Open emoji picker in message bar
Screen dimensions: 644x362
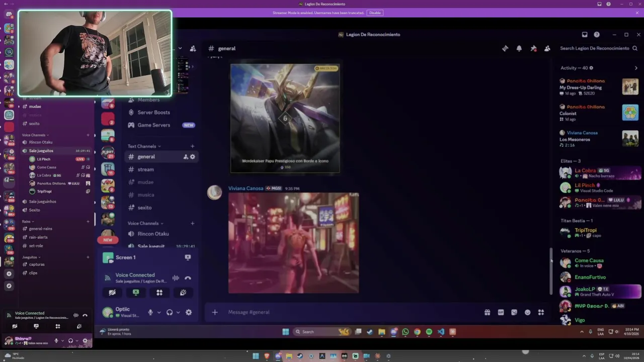[527, 312]
